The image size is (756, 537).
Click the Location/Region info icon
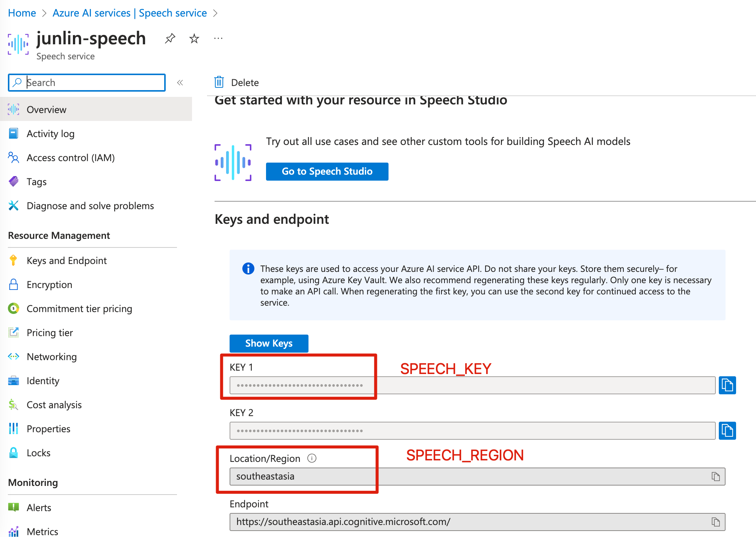(x=312, y=458)
